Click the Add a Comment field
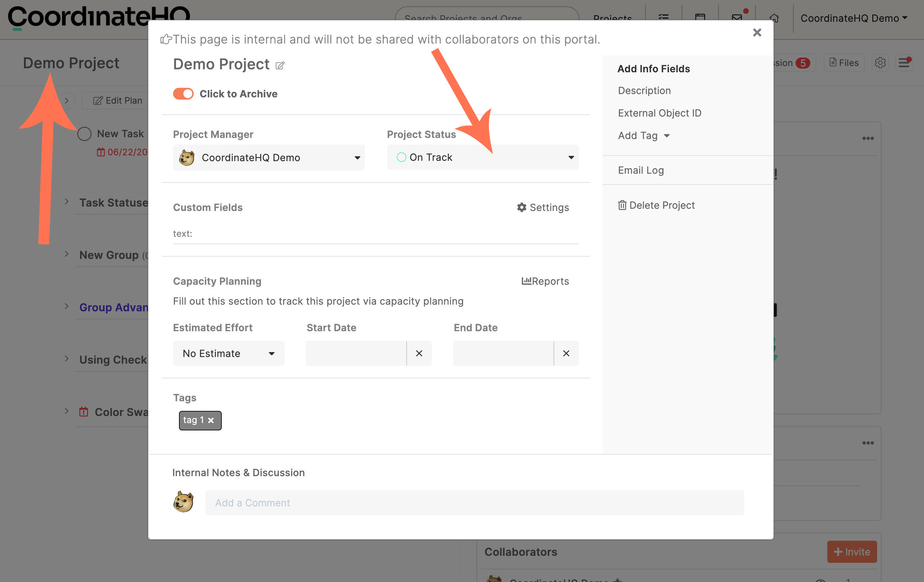This screenshot has width=924, height=582. click(474, 503)
